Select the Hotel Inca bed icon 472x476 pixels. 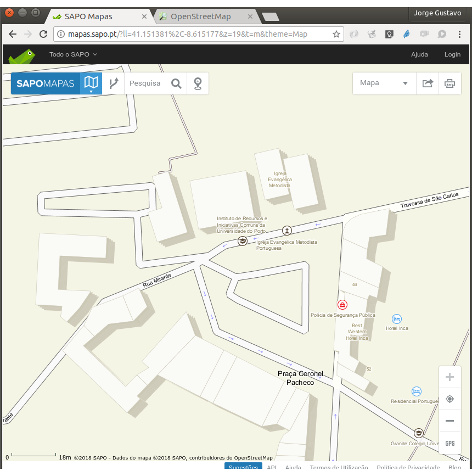tap(397, 319)
